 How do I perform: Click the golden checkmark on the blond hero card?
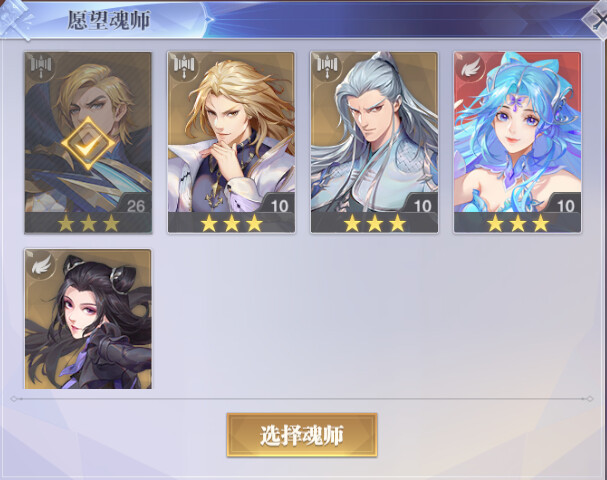point(88,143)
